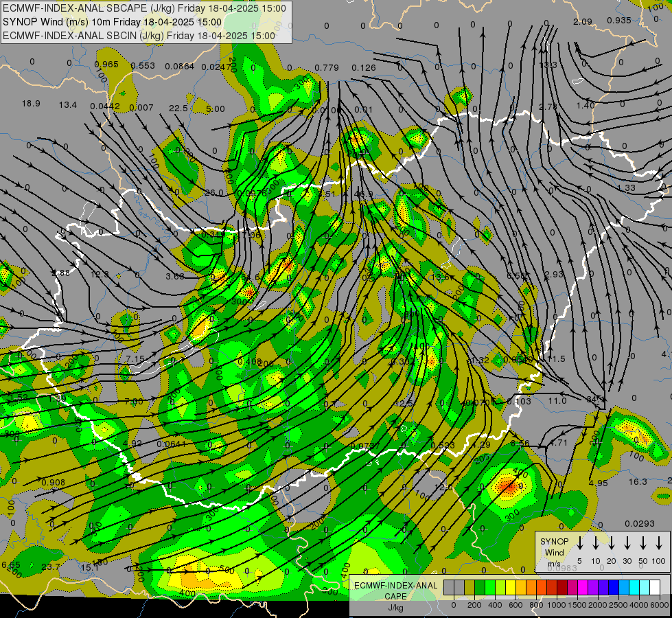The width and height of the screenshot is (672, 618).
Task: Click the map value 0.908
Action: [53, 483]
